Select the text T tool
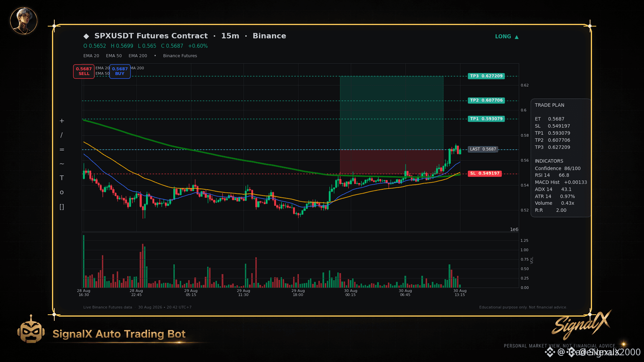644x362 pixels. pos(62,178)
